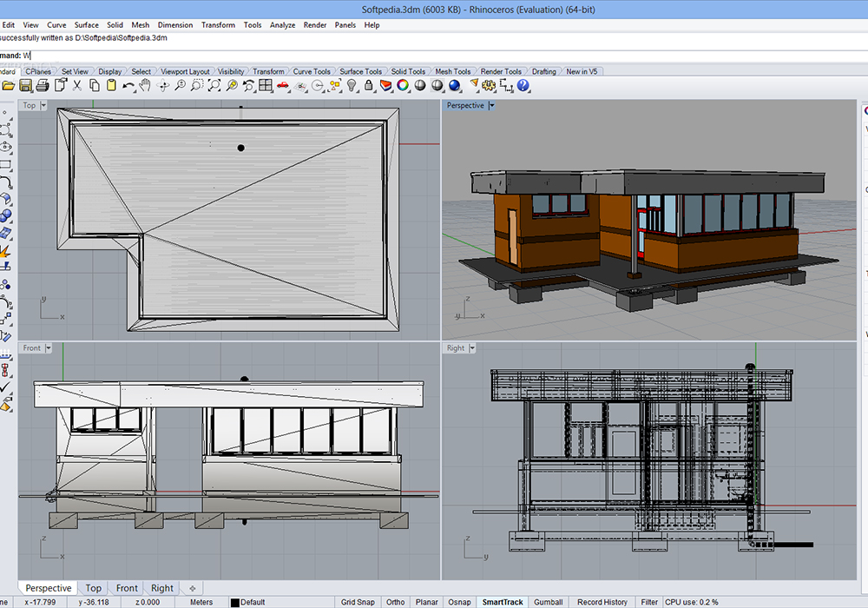Select the Cut scissors icon
Image resolution: width=868 pixels, height=608 pixels.
(77, 85)
